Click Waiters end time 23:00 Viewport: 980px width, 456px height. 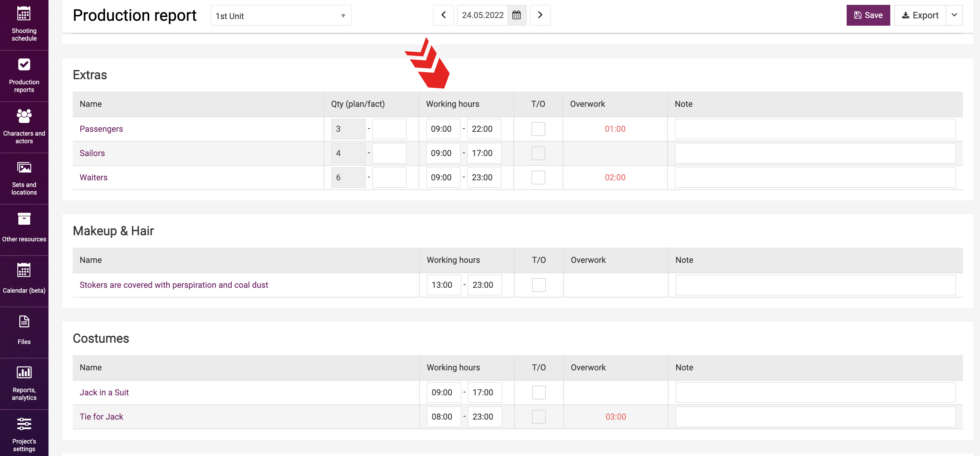484,178
